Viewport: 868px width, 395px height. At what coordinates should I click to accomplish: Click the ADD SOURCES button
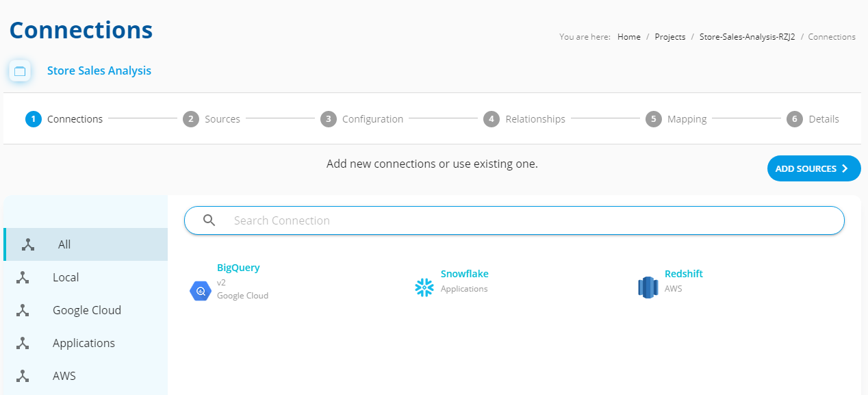coord(814,168)
